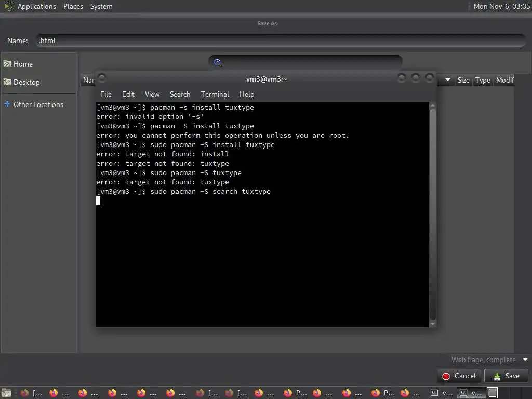Click the terminal scrollbar up arrow
Viewport: 532px width, 399px height.
coord(433,105)
